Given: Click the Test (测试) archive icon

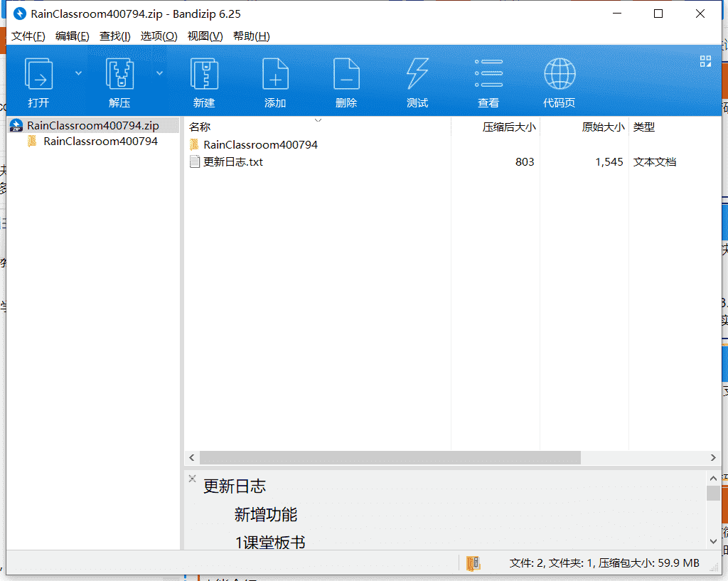Looking at the screenshot, I should (417, 74).
